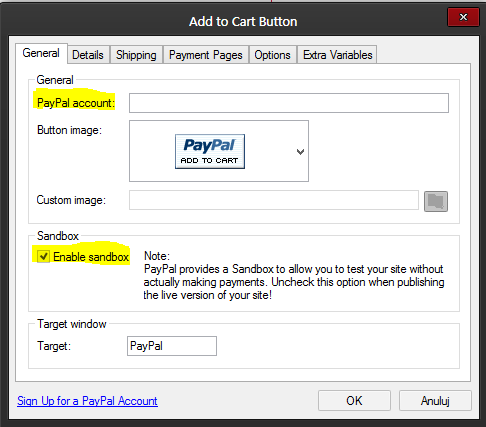
Task: Confirm the dialog with OK
Action: [x=354, y=401]
